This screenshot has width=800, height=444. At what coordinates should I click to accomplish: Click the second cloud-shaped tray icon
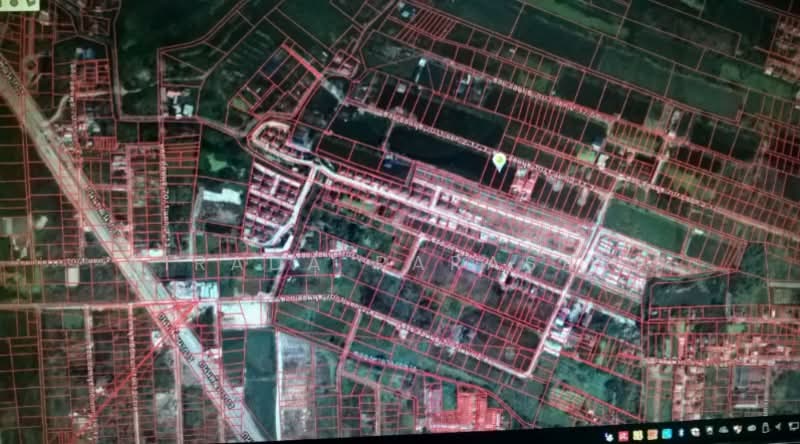[x=752, y=428]
